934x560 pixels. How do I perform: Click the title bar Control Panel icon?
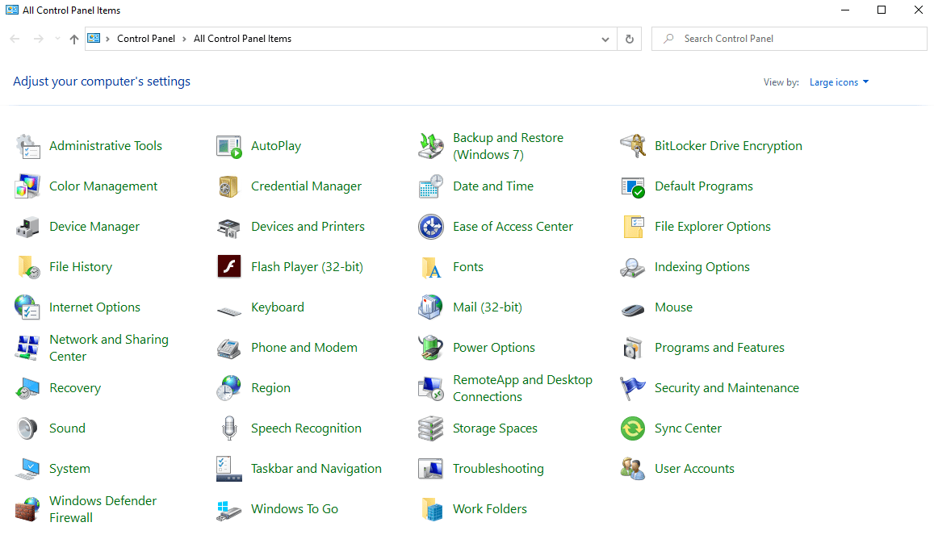(x=12, y=10)
